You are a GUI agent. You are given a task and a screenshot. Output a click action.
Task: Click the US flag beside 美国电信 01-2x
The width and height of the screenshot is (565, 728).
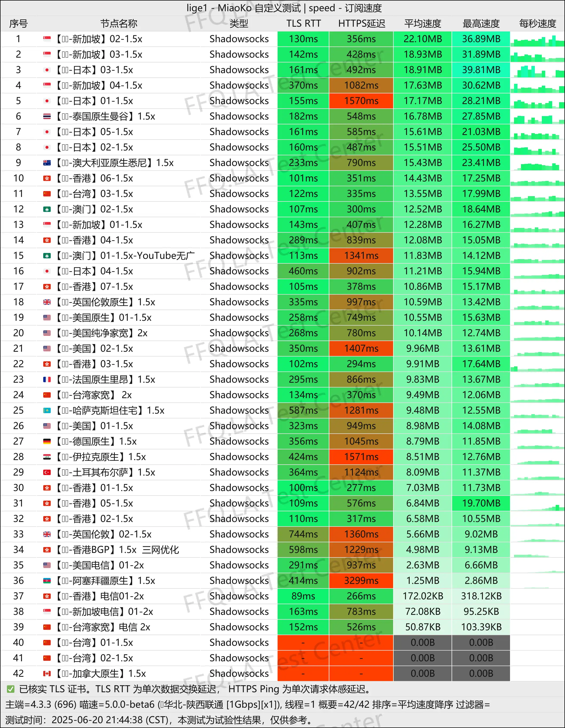click(47, 565)
